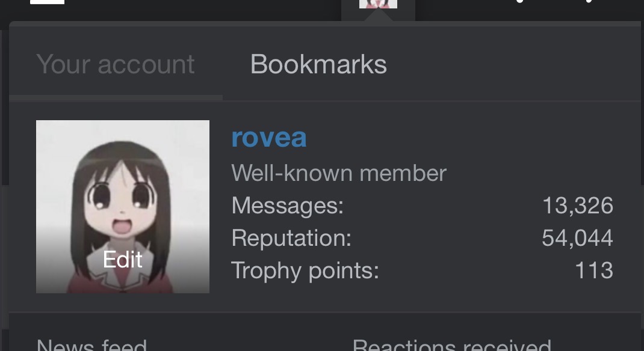Click the 13,326 messages count
Image resolution: width=644 pixels, height=351 pixels.
577,206
